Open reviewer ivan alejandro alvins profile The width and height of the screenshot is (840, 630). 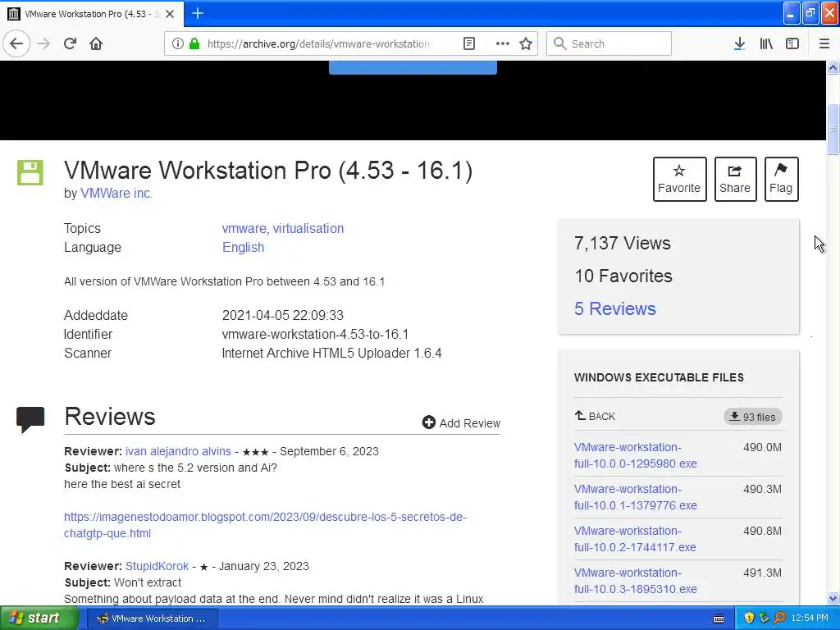click(178, 451)
